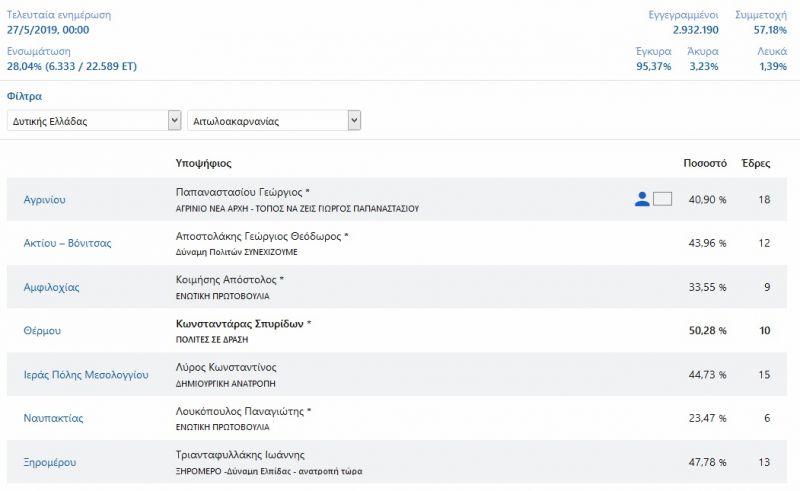This screenshot has width=800, height=491.
Task: Open the Αγρινίου municipality link
Action: click(44, 200)
